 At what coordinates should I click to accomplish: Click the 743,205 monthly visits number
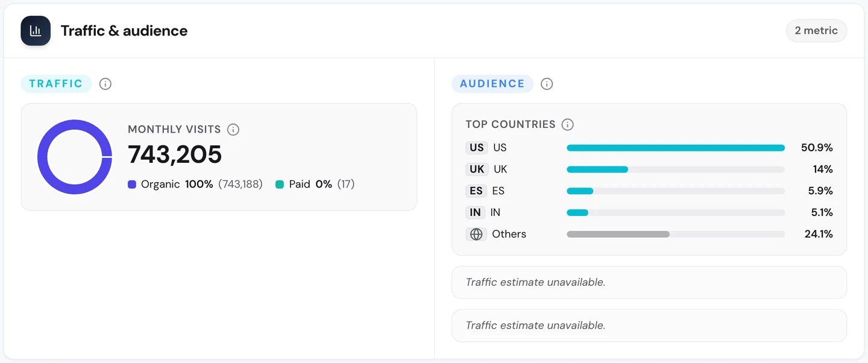click(x=175, y=155)
